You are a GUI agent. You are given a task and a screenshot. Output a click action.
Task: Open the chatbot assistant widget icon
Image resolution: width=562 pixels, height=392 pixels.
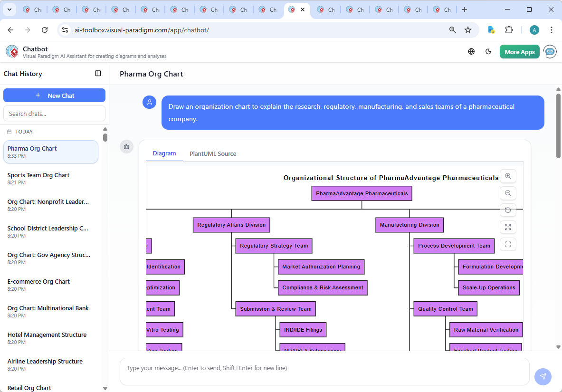tap(550, 51)
